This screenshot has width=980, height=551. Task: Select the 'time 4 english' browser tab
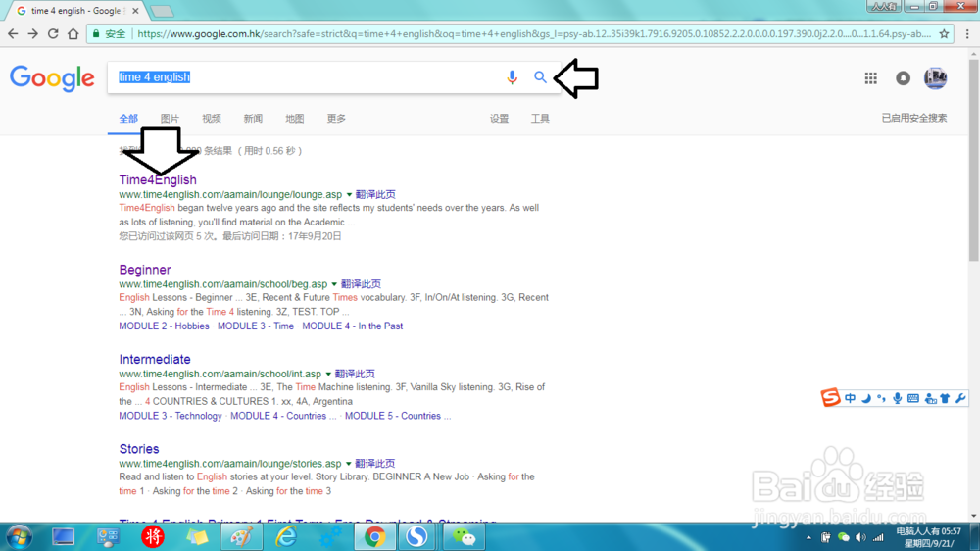click(75, 11)
